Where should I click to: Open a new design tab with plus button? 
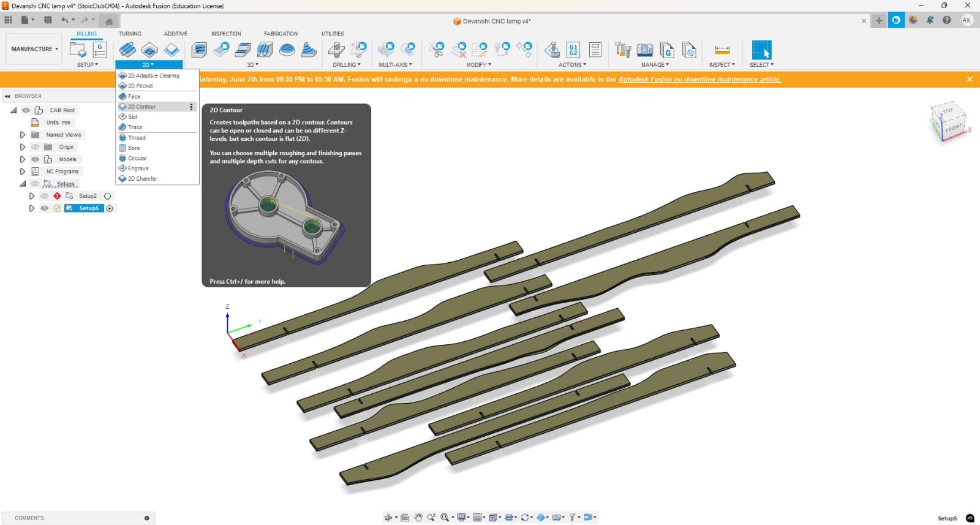[879, 20]
